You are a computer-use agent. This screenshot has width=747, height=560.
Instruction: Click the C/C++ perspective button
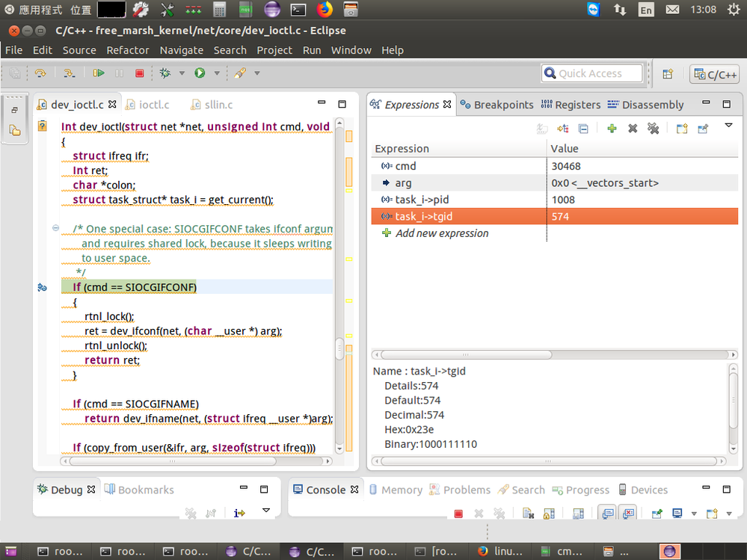pyautogui.click(x=715, y=74)
